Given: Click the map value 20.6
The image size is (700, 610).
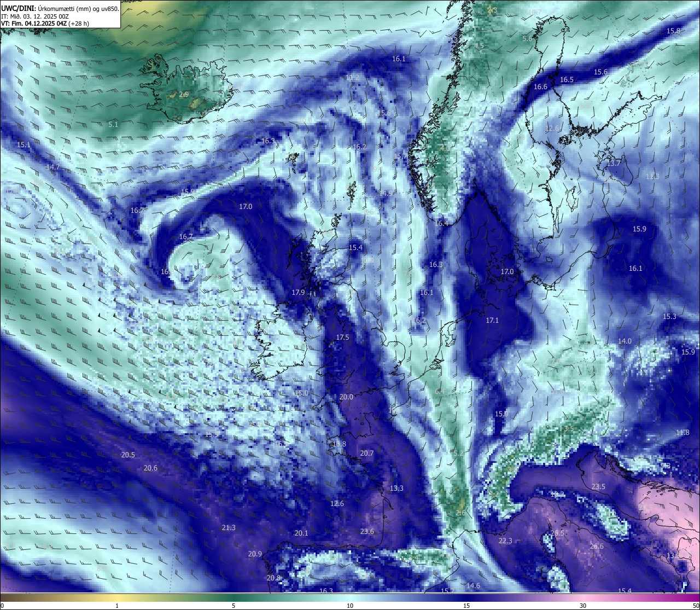Looking at the screenshot, I should [150, 468].
